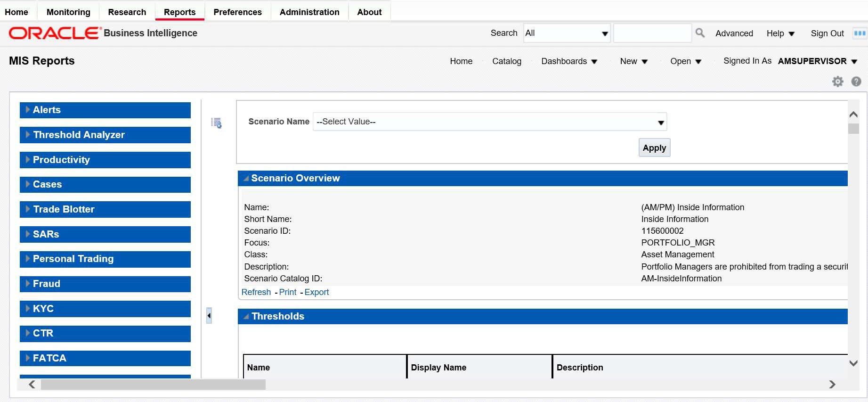Click the help question mark icon

click(856, 82)
